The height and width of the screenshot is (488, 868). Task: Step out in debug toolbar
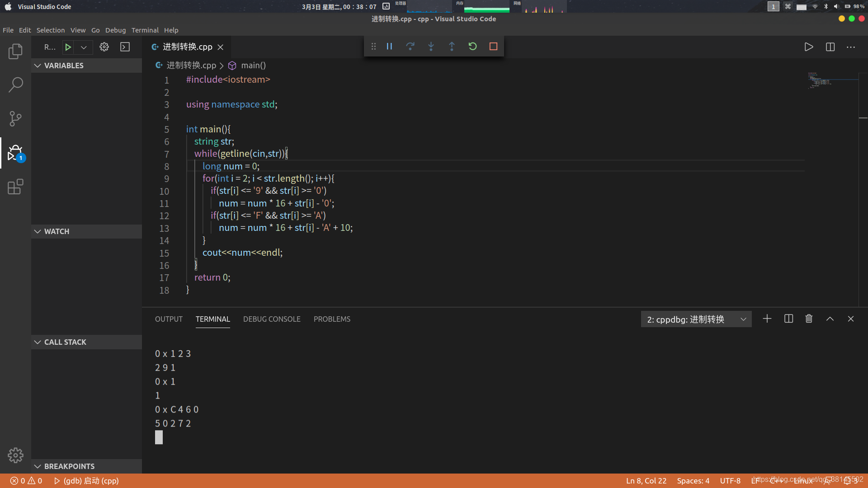[x=452, y=47]
